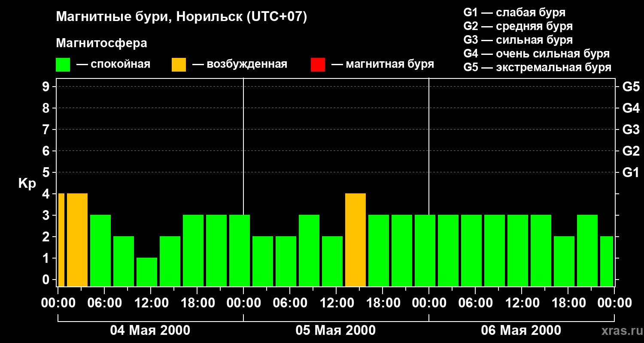Click the Kp 2 green bar at 18:00 on 06 Мая
Image resolution: width=644 pixels, height=343 pixels.
coord(564,261)
